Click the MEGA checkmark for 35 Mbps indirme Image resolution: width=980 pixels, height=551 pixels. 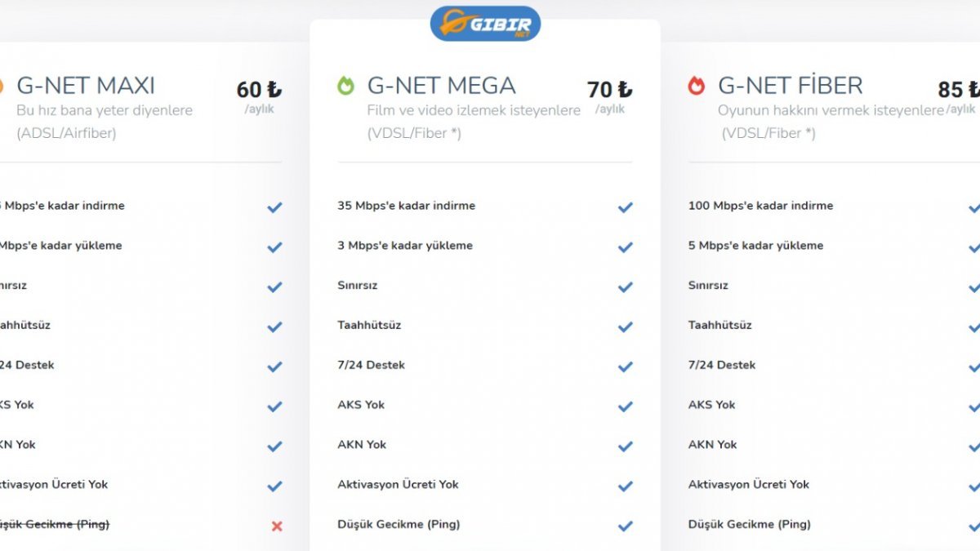click(x=626, y=207)
